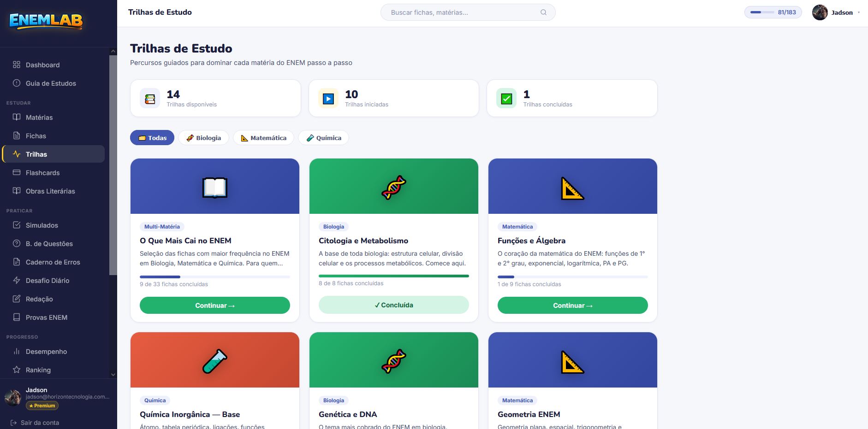Click the Simulados checkbox icon
The image size is (868, 429).
tap(17, 225)
